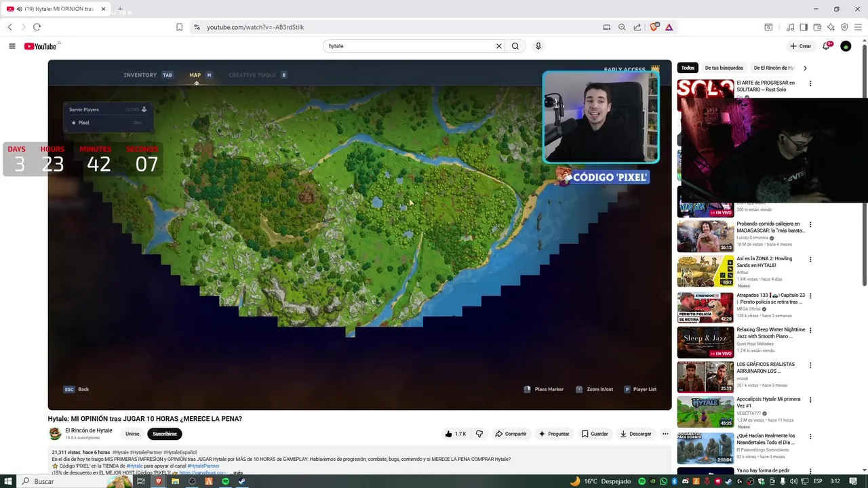Open the Crear menu
Screen dimensions: 868x488
pyautogui.click(x=801, y=46)
